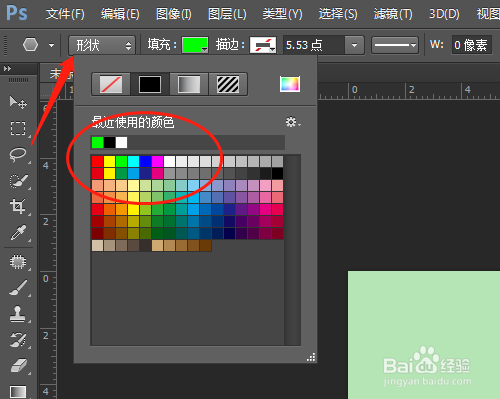Open stroke width dropdown arrow
This screenshot has width=500, height=399.
tap(354, 45)
